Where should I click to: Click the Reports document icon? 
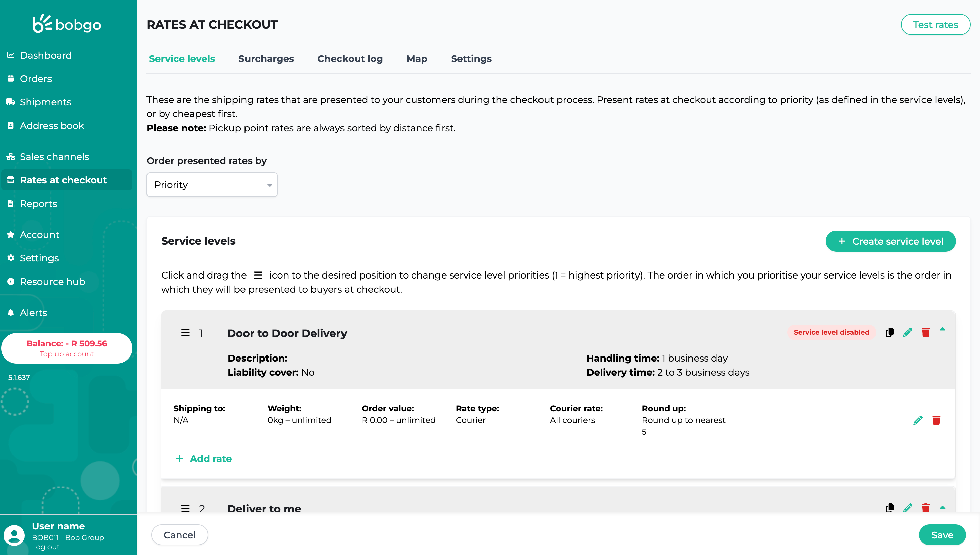click(x=11, y=204)
